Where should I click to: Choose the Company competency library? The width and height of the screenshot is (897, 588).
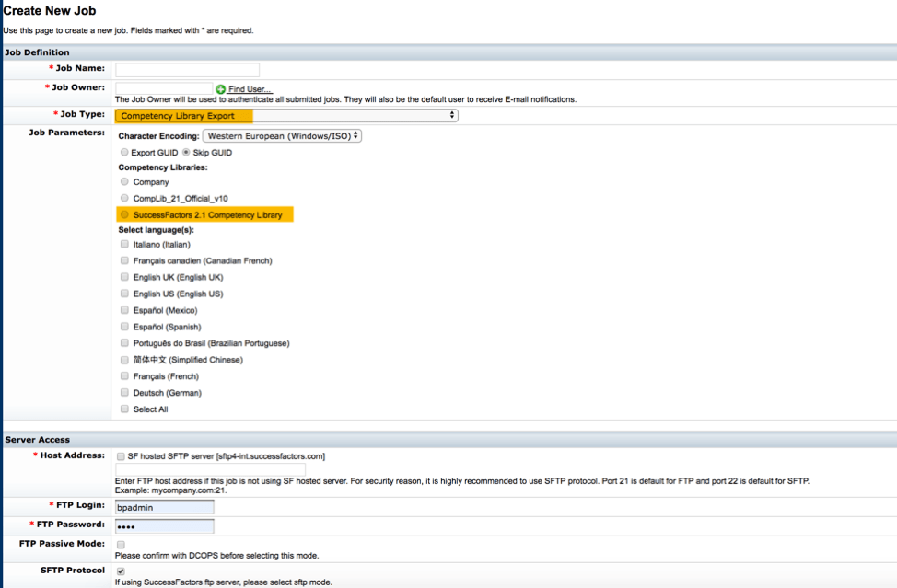124,182
